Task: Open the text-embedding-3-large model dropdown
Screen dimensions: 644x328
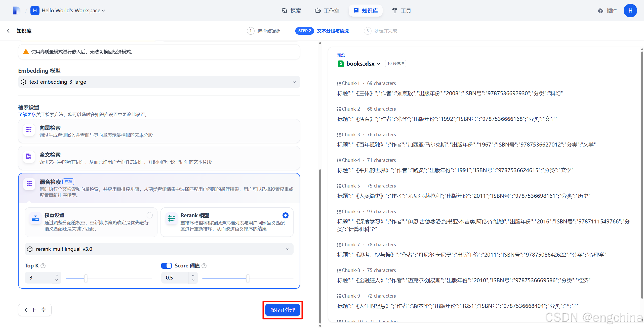Action: [159, 82]
